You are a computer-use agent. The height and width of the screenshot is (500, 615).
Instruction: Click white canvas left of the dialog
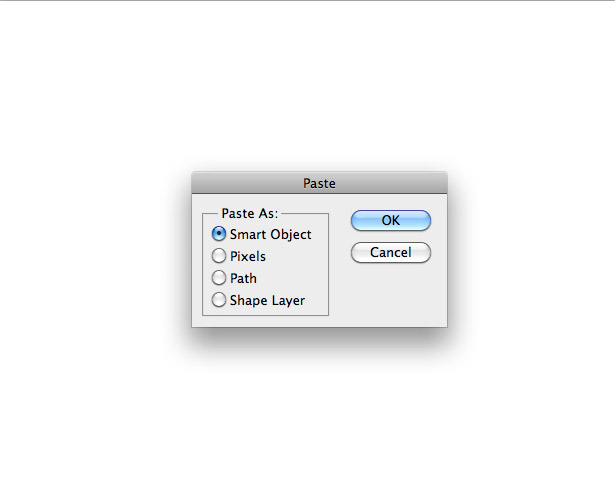point(90,249)
